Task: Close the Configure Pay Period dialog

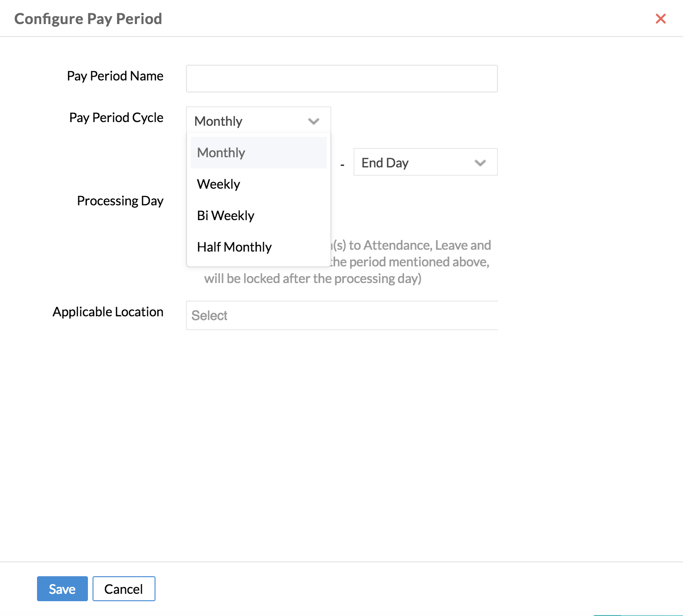Action: (660, 18)
